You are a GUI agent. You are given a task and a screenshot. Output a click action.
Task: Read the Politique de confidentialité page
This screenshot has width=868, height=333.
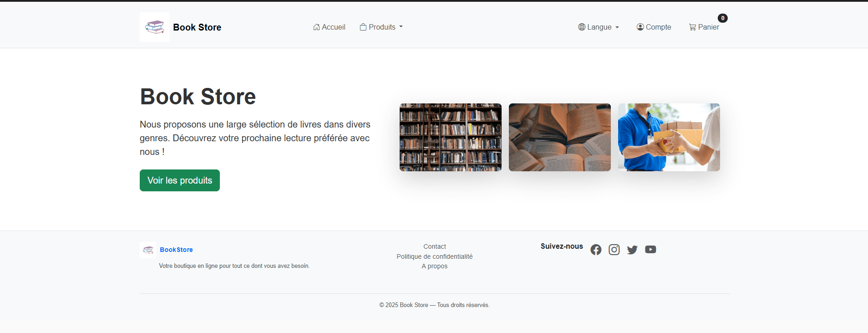[x=435, y=256]
